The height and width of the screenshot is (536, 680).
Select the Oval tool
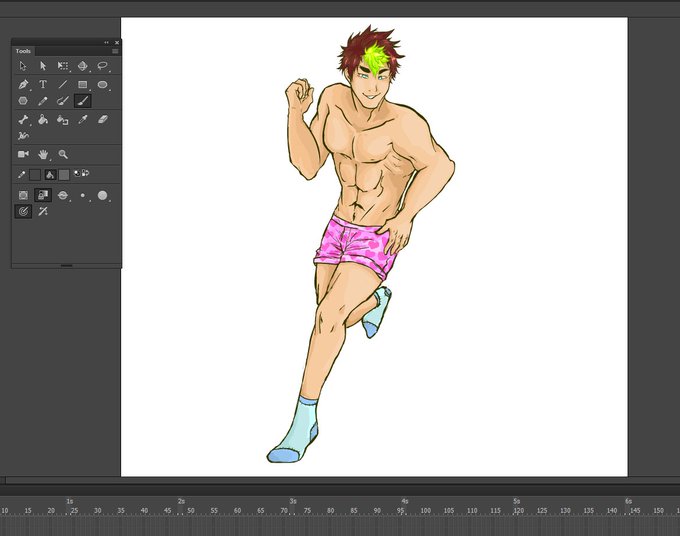(x=102, y=85)
